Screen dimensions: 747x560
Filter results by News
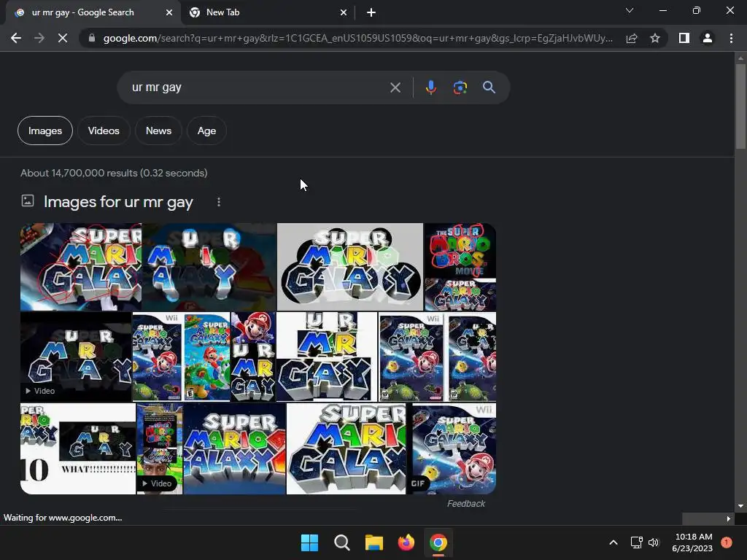(x=158, y=131)
